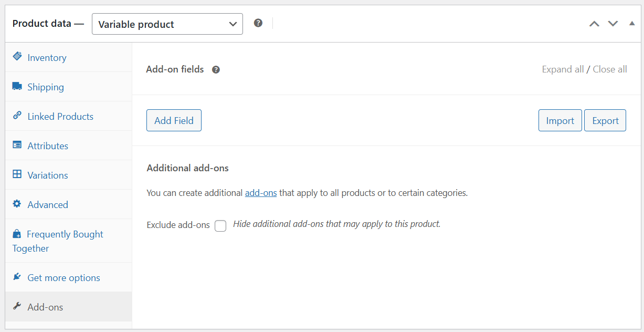Viewport: 644px width, 332px height.
Task: Follow the add-ons hyperlink
Action: click(261, 193)
